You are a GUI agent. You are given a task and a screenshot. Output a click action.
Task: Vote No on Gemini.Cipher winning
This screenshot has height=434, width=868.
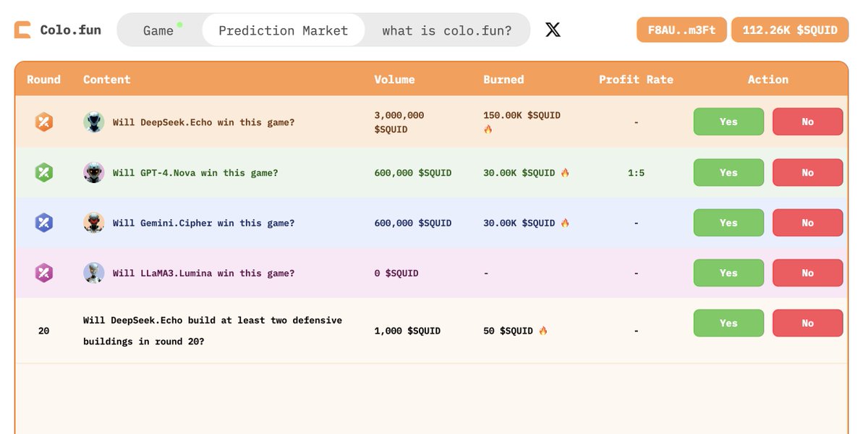tap(808, 223)
